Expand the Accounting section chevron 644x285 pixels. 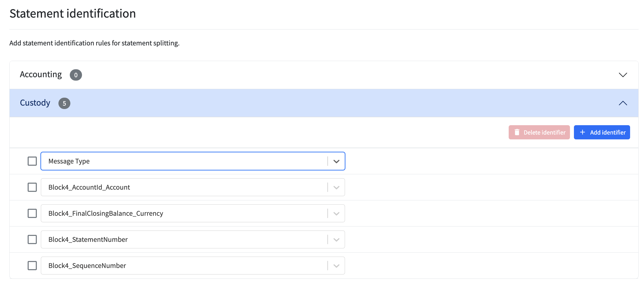623,75
